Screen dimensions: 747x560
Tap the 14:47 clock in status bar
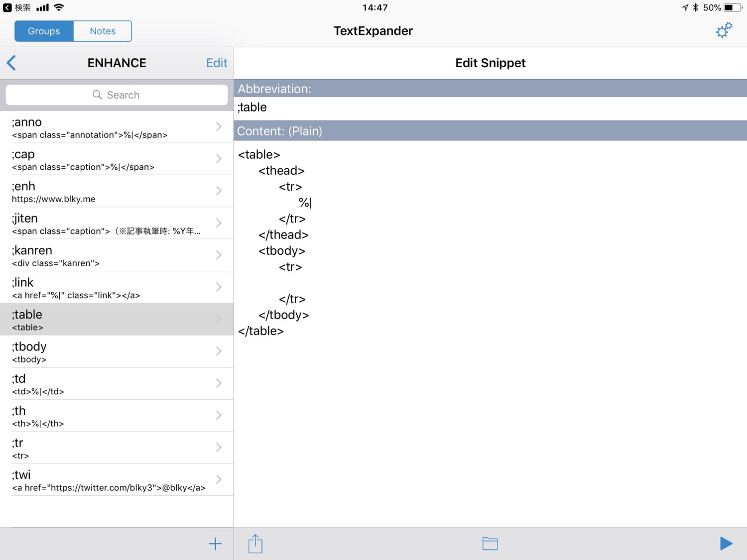pyautogui.click(x=375, y=7)
